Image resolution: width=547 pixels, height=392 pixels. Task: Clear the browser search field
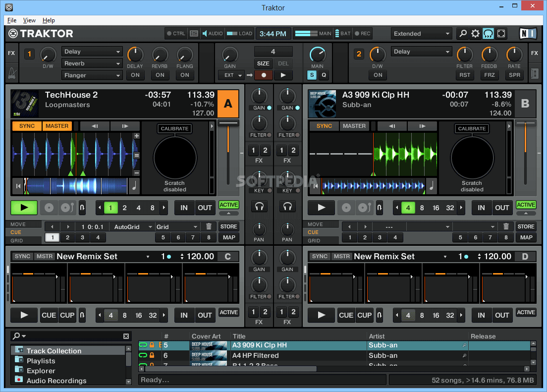point(126,336)
